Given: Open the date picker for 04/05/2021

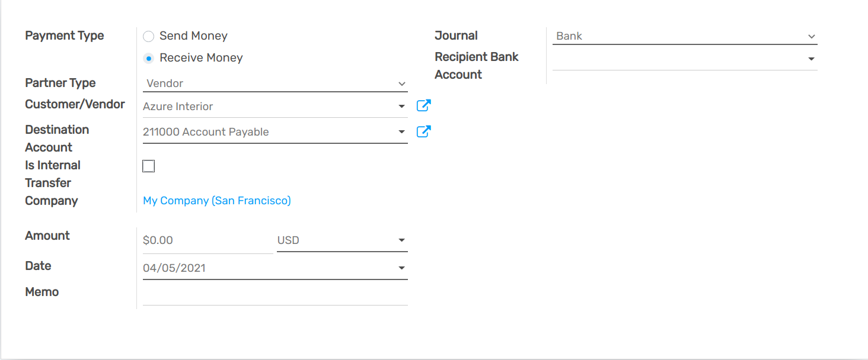Looking at the screenshot, I should click(403, 268).
